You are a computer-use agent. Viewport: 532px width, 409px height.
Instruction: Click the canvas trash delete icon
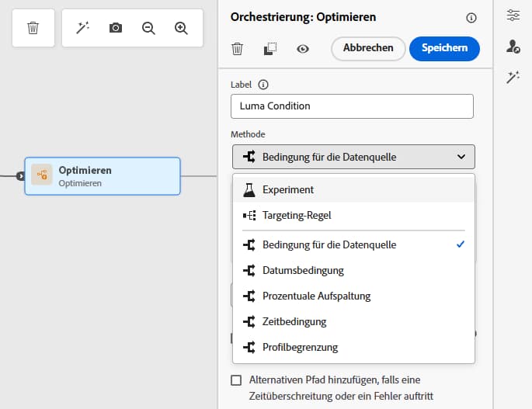(x=33, y=28)
